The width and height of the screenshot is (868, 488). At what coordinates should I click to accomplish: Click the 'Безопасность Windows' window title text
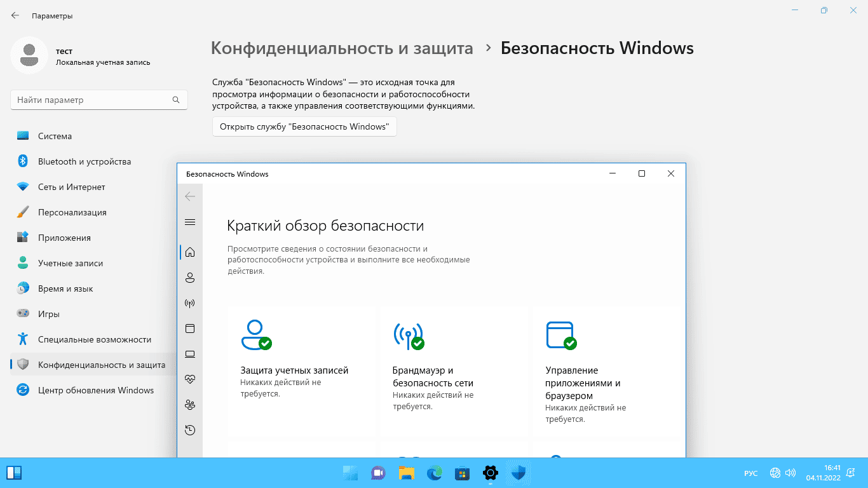[227, 173]
